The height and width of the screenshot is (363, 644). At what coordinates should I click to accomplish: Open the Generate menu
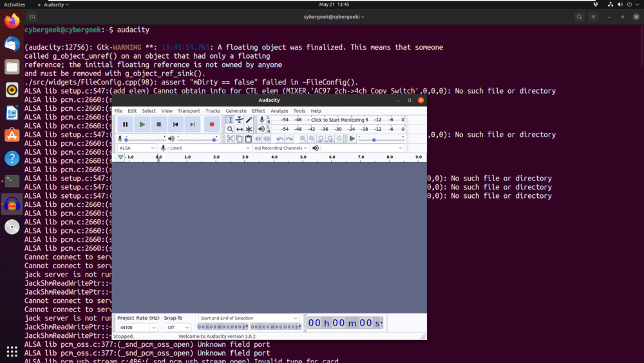point(236,111)
